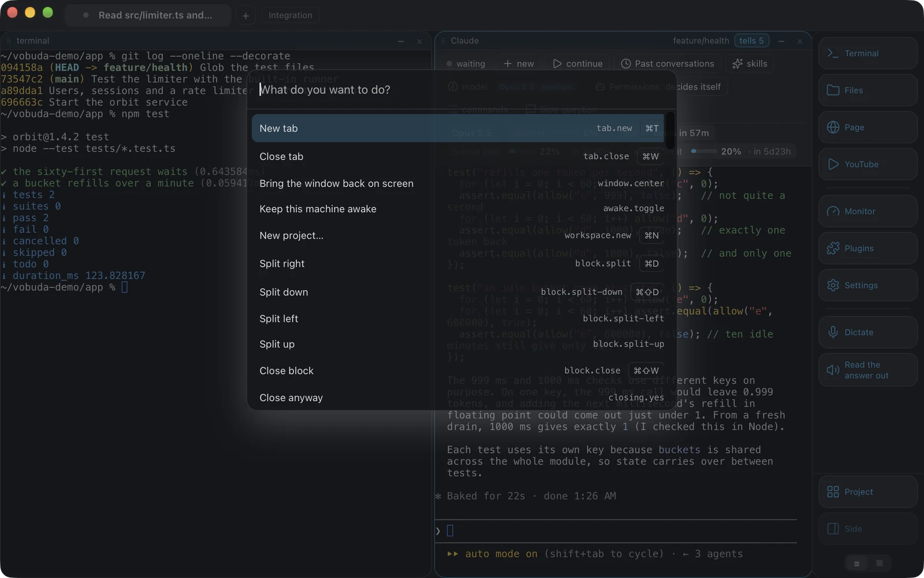Select New tab command in palette

tap(457, 128)
